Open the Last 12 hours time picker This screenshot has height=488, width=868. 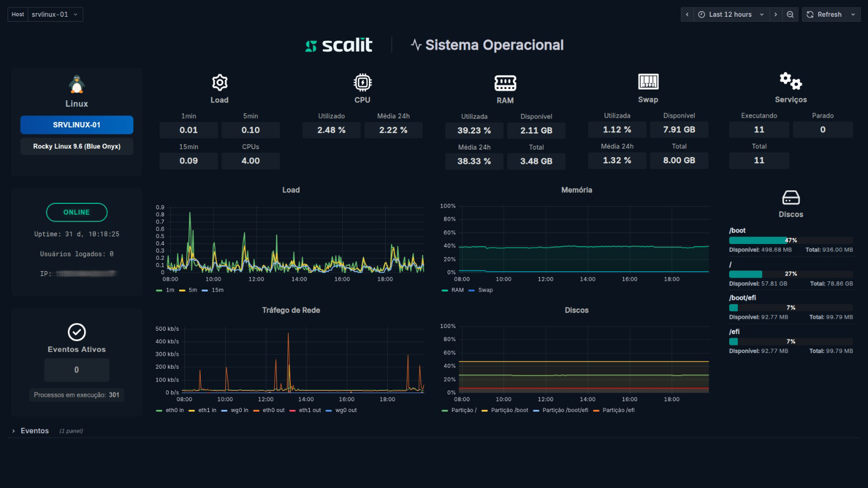(731, 15)
